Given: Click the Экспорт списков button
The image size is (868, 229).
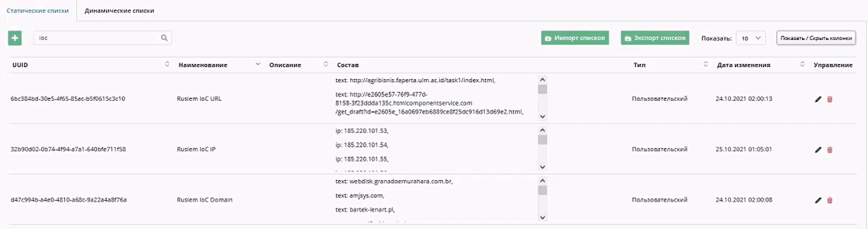Looking at the screenshot, I should [x=655, y=38].
